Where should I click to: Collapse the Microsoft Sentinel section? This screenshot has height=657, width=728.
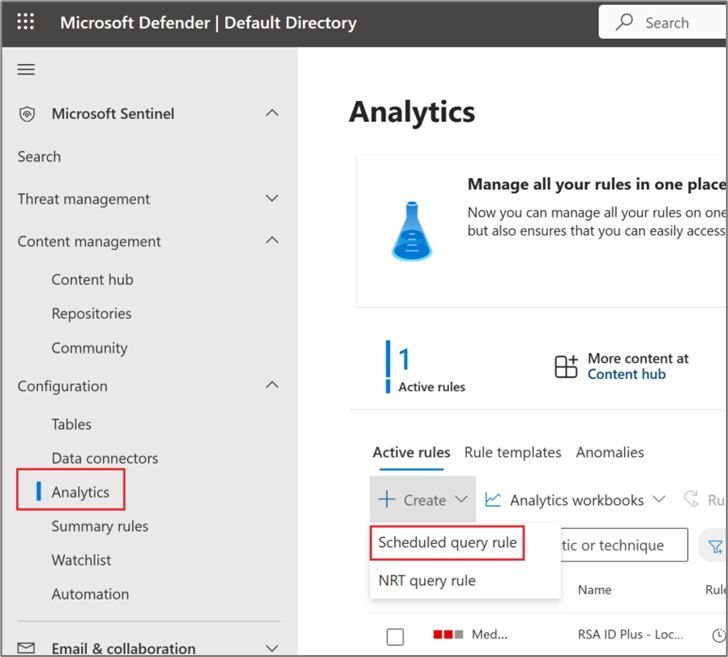[272, 114]
